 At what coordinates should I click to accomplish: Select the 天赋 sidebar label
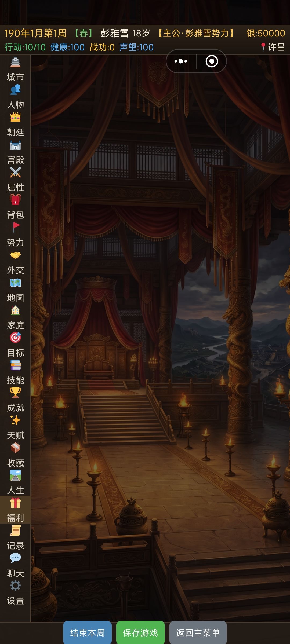pyautogui.click(x=15, y=436)
